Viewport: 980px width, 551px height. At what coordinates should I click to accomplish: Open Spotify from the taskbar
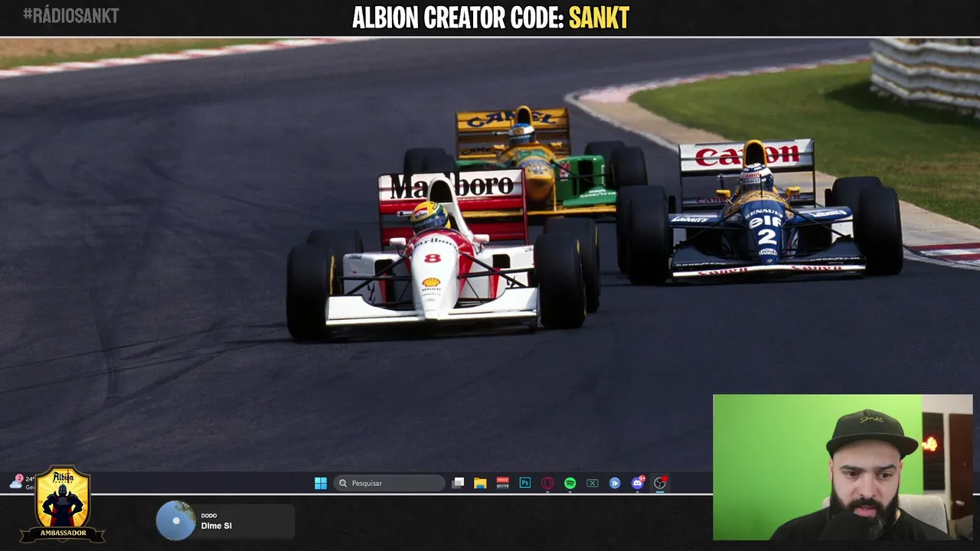[570, 483]
